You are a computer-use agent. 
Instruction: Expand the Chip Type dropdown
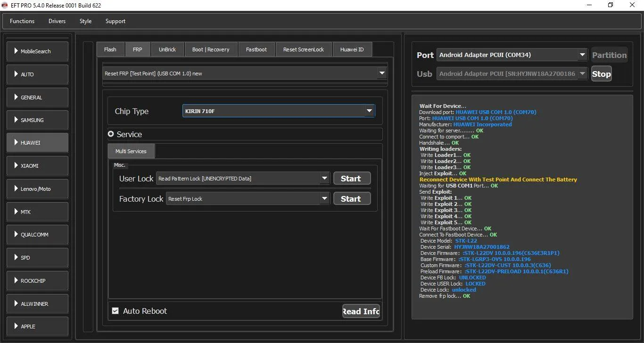tap(369, 111)
